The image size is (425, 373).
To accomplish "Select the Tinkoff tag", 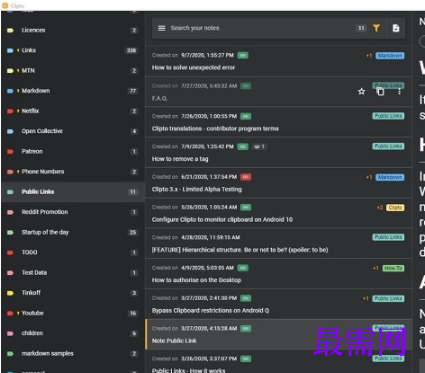I will click(x=73, y=293).
